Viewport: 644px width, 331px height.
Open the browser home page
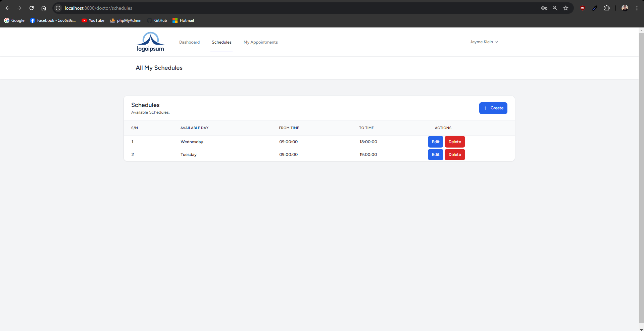pyautogui.click(x=44, y=8)
